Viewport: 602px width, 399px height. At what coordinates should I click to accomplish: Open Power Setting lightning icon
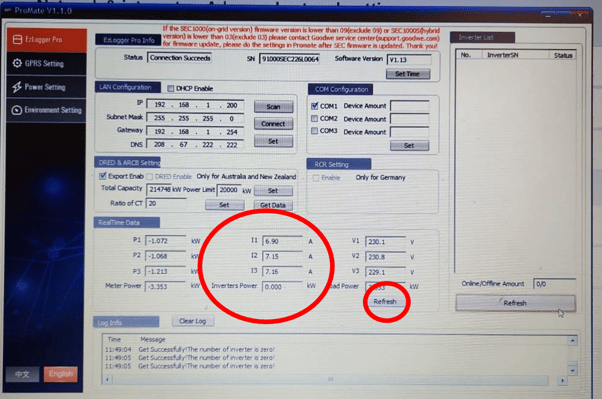click(x=46, y=87)
